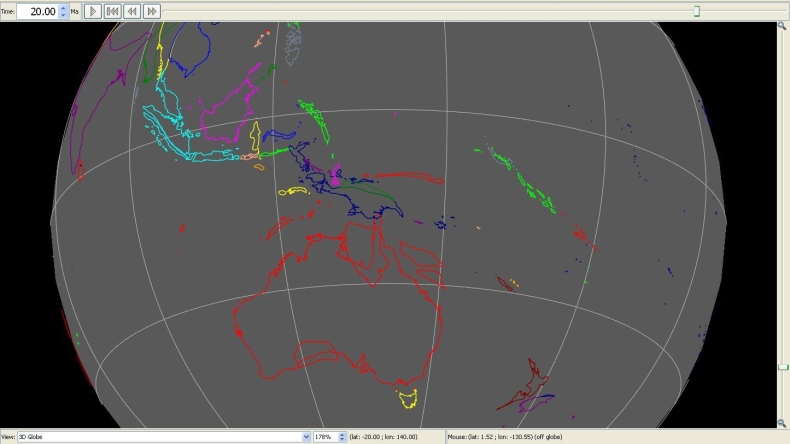Click the 178% zoom percentage field

point(325,437)
